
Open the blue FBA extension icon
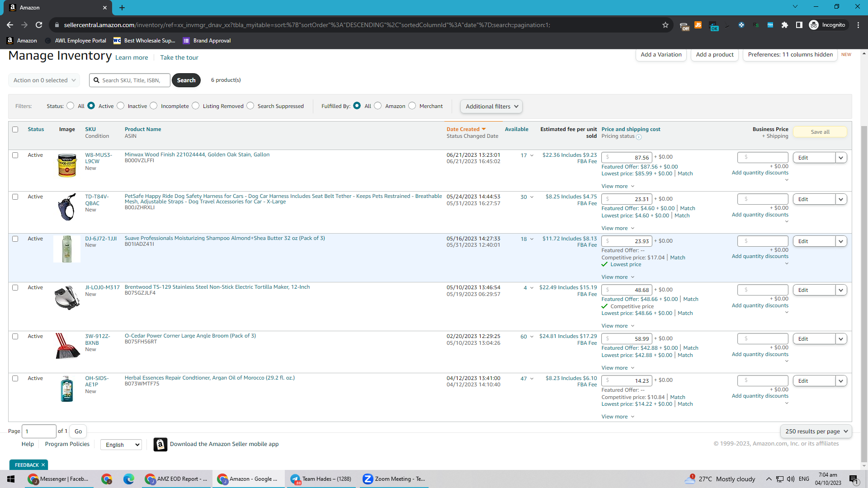pyautogui.click(x=770, y=25)
